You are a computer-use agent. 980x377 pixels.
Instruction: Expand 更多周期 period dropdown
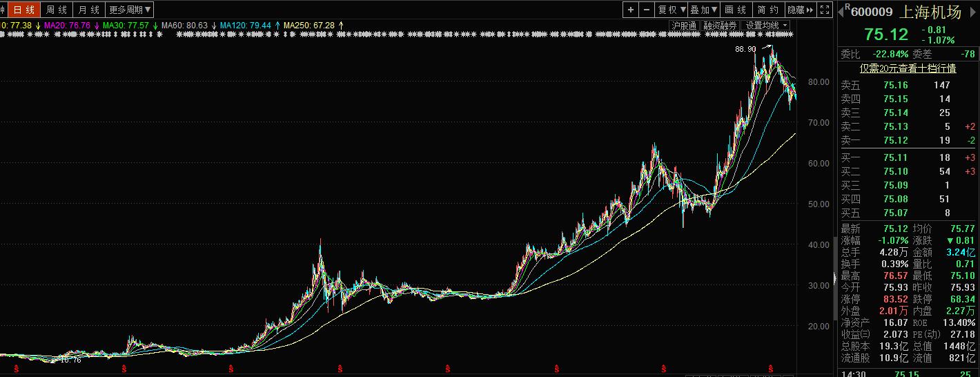[x=130, y=10]
